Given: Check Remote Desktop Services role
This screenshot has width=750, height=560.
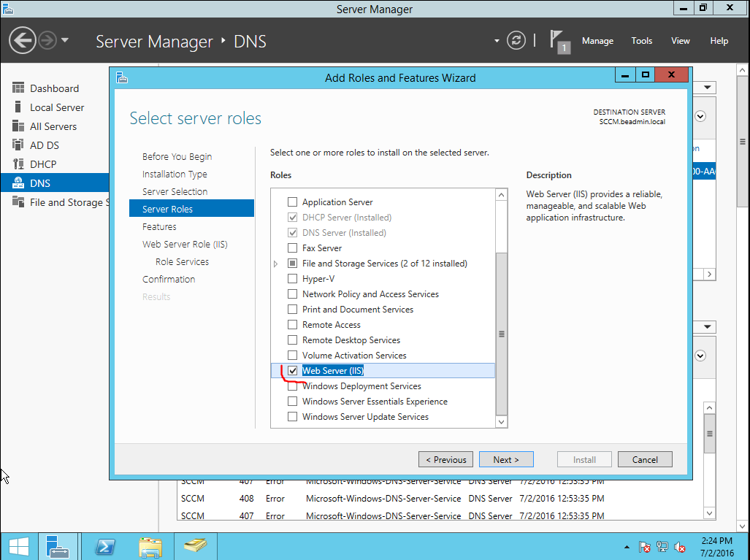Looking at the screenshot, I should [x=292, y=340].
